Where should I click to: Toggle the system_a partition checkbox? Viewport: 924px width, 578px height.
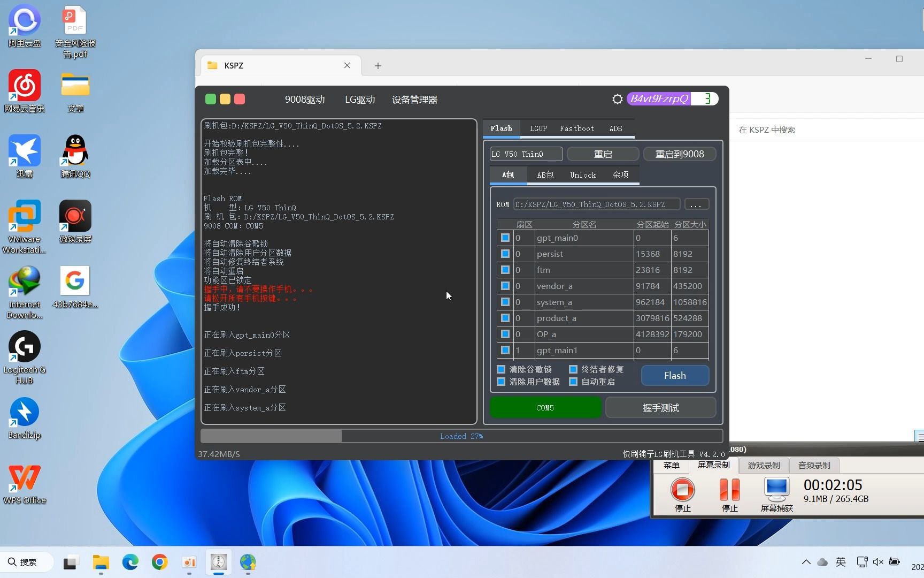point(505,302)
